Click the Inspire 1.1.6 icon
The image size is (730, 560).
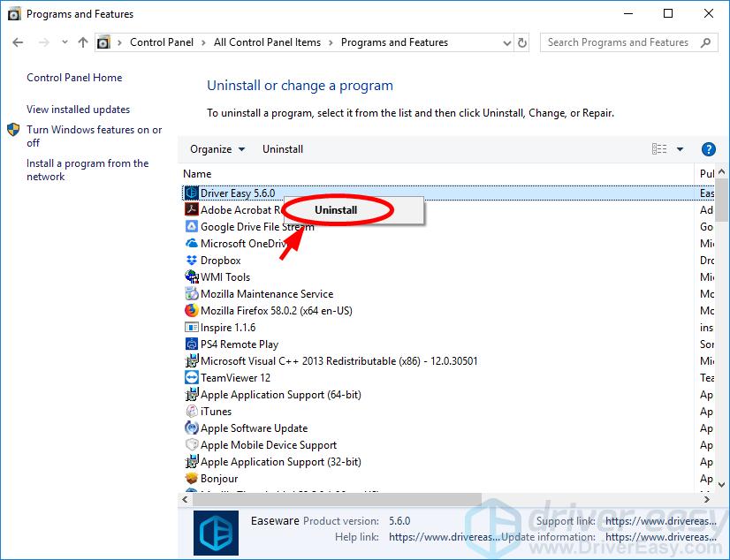pos(192,327)
